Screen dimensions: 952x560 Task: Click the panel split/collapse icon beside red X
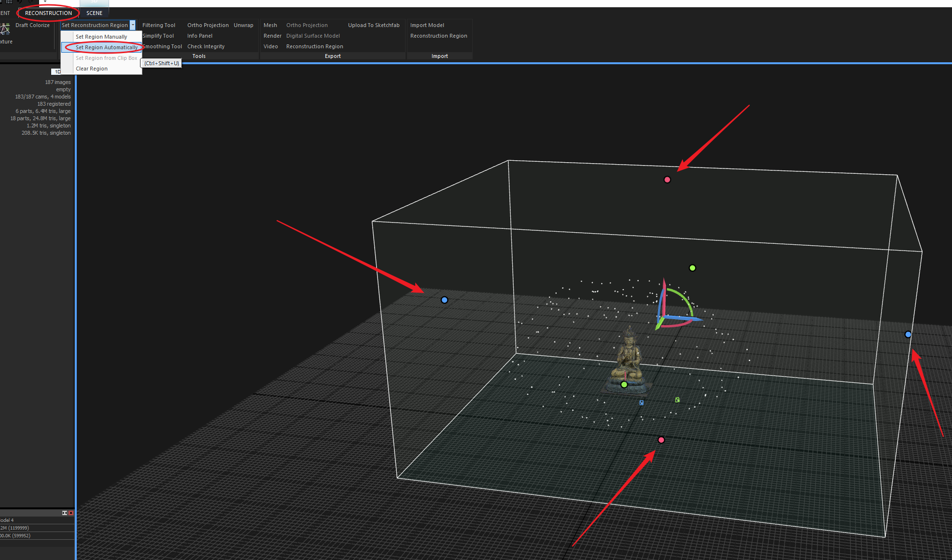tap(65, 513)
